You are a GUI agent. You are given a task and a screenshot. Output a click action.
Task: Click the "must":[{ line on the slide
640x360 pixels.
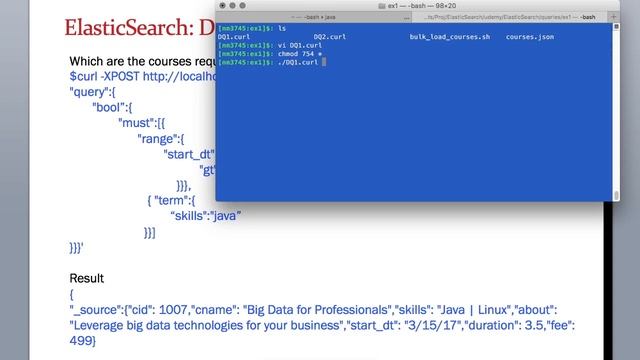(x=142, y=123)
